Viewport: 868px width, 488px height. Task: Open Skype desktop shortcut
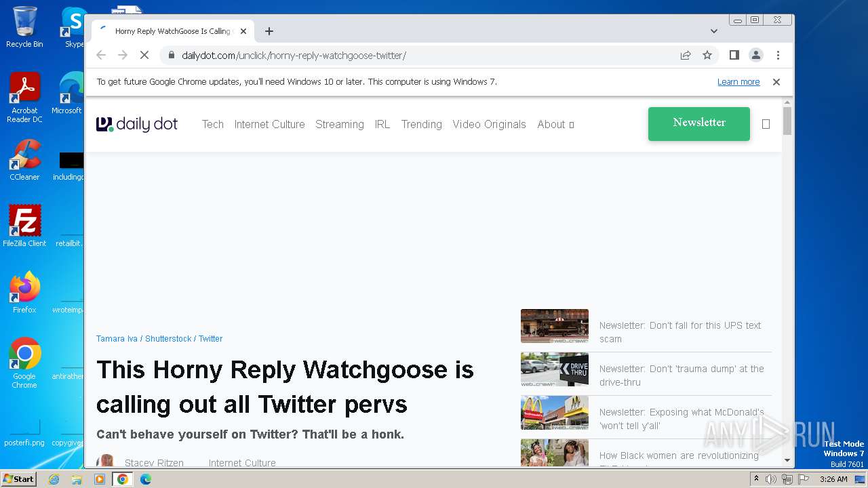point(73,27)
